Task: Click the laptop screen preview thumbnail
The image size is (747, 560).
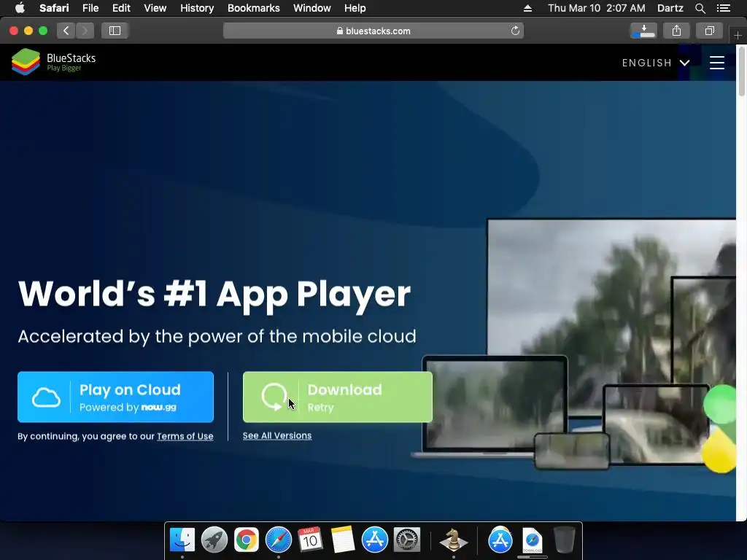Action: (495, 404)
